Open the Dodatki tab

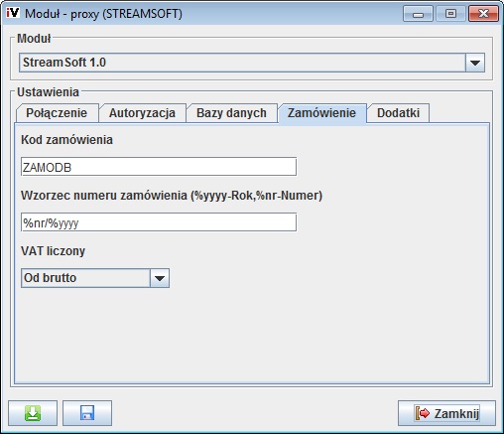(x=398, y=113)
